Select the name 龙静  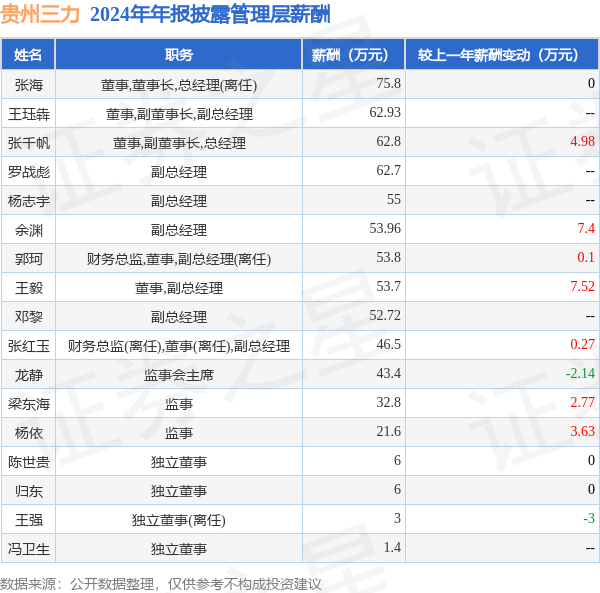(x=29, y=375)
